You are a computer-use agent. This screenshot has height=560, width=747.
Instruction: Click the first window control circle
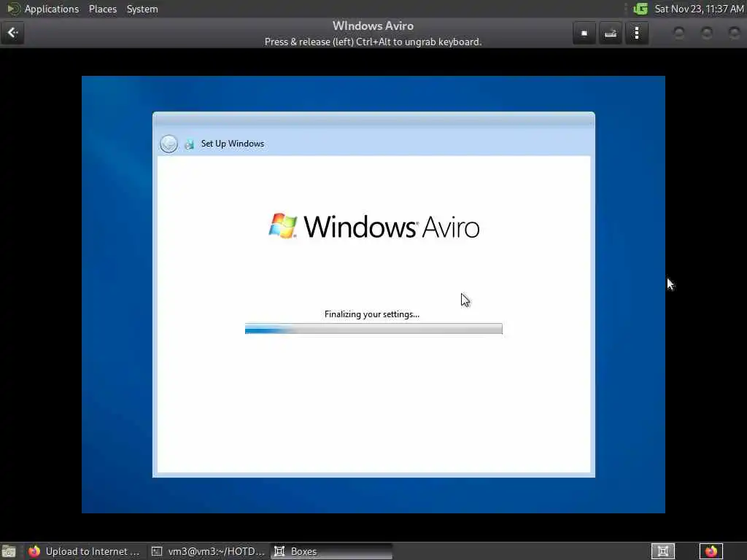(x=679, y=33)
